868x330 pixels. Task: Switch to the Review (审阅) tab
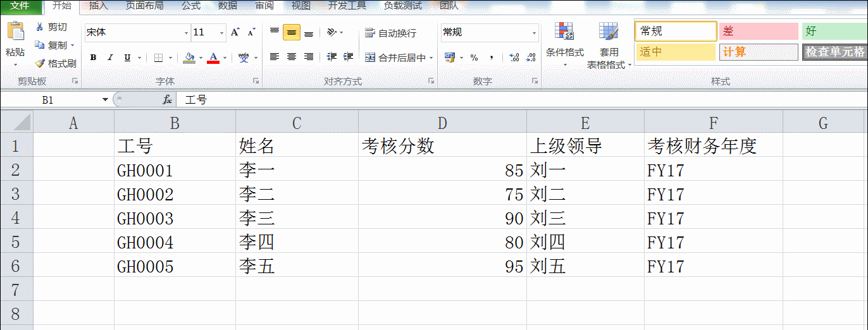(264, 6)
